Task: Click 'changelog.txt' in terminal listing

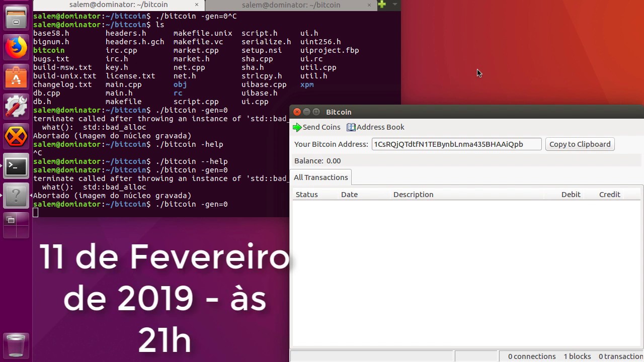Action: click(62, 84)
